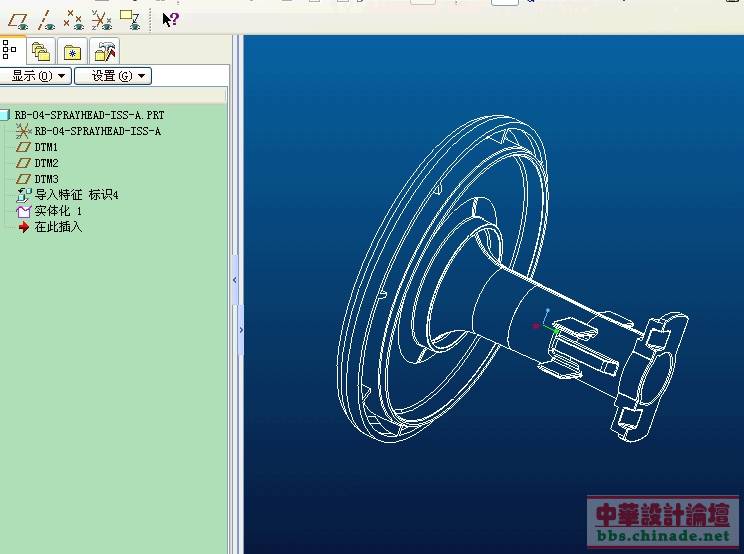Toggle coordinate system display icon

tap(101, 18)
